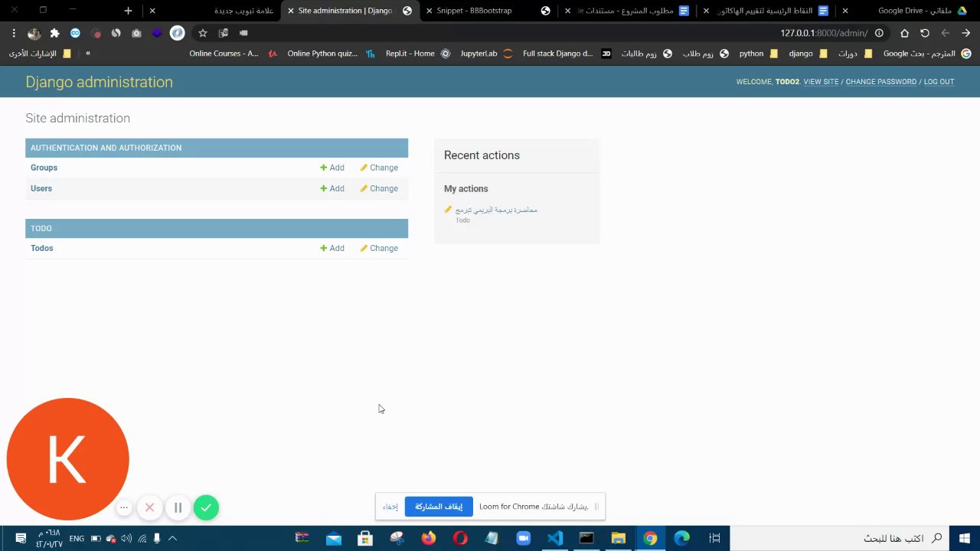The image size is (980, 551).
Task: Click Change for Users
Action: point(379,188)
